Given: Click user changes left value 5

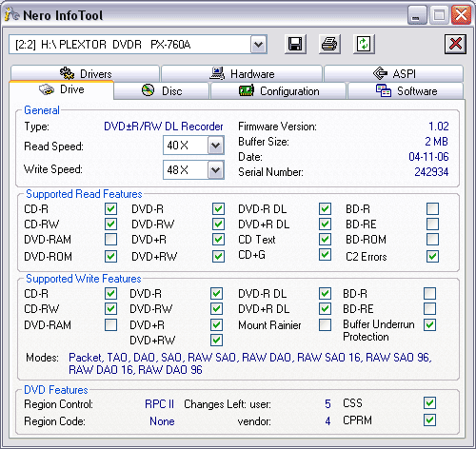Looking at the screenshot, I should [327, 404].
